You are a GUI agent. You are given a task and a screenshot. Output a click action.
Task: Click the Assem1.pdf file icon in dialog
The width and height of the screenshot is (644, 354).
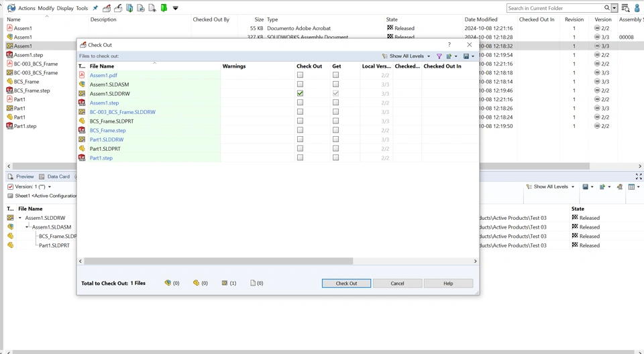coord(82,75)
